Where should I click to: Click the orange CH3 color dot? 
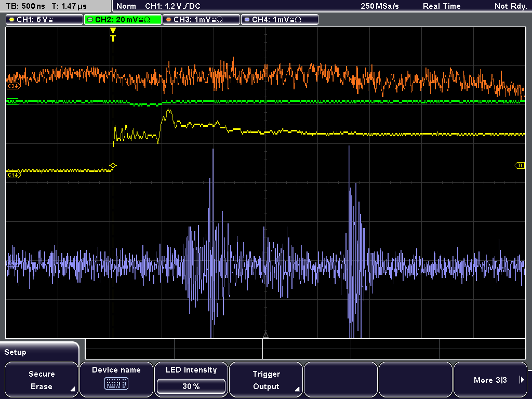click(x=169, y=20)
